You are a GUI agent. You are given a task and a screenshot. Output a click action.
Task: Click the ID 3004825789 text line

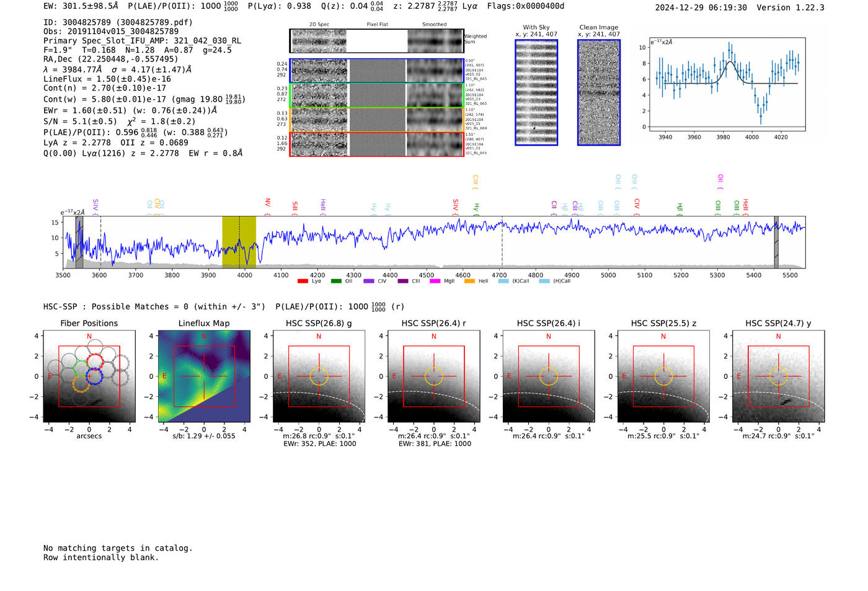[x=118, y=22]
